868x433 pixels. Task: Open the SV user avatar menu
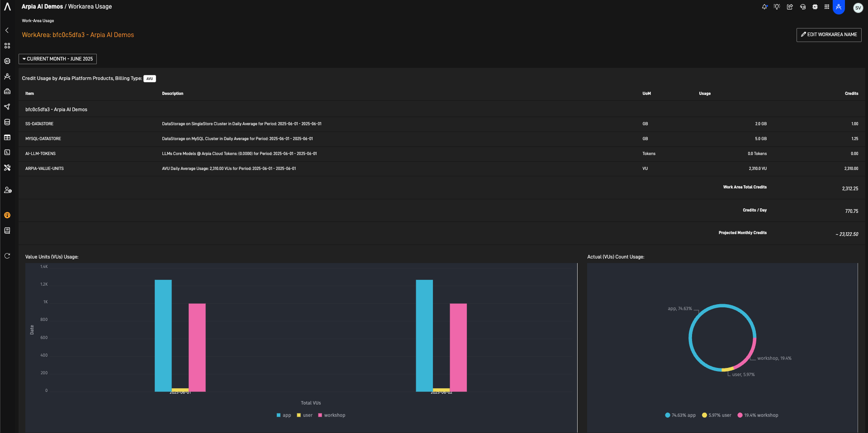coord(858,8)
